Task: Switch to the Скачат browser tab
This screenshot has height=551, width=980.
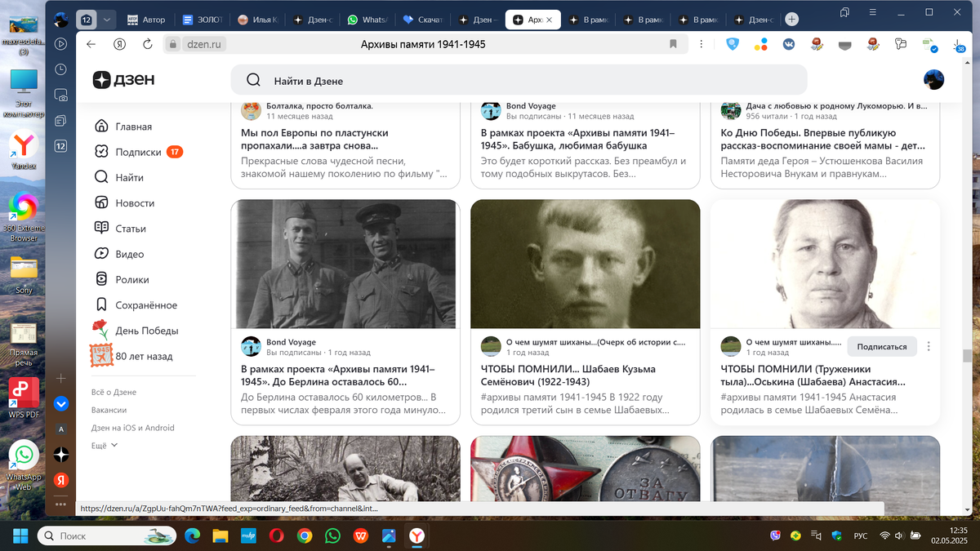Action: point(424,20)
